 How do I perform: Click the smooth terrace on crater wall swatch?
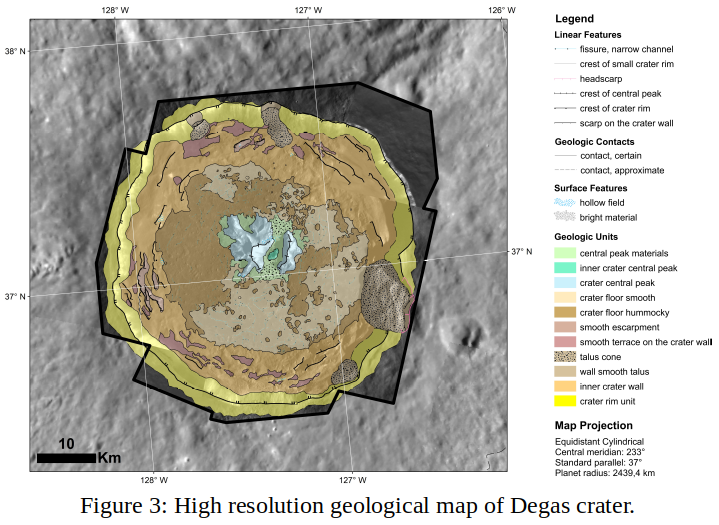pos(565,342)
